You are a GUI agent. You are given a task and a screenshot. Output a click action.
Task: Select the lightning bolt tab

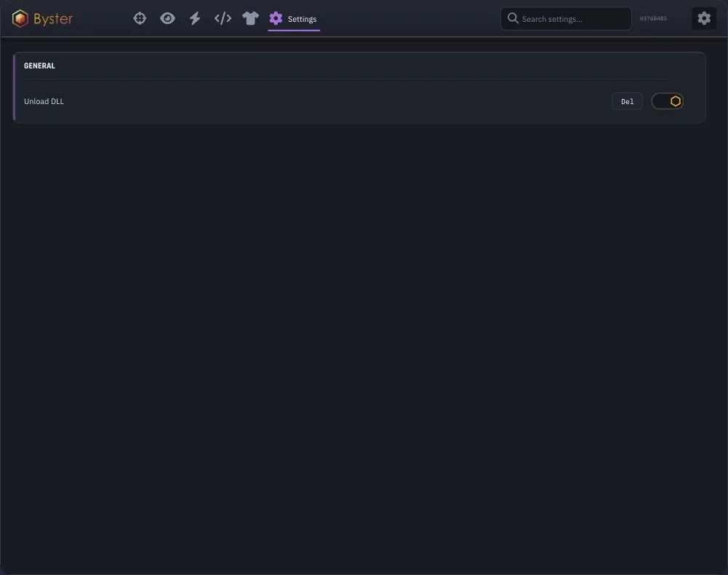[195, 19]
